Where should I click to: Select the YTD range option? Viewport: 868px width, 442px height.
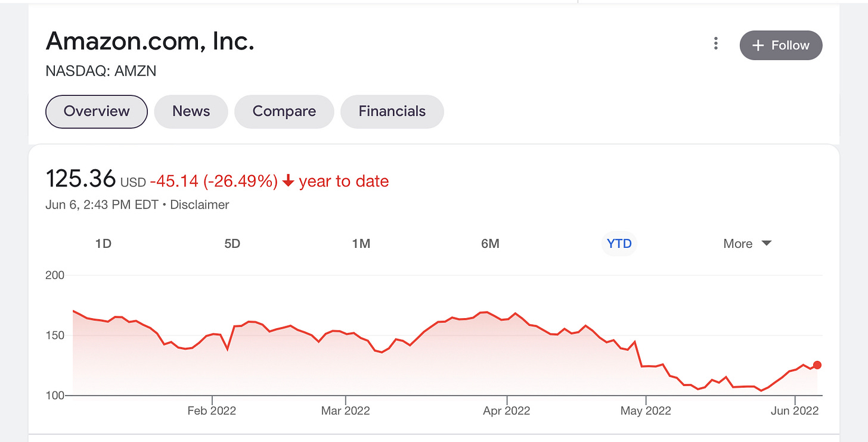pyautogui.click(x=619, y=243)
